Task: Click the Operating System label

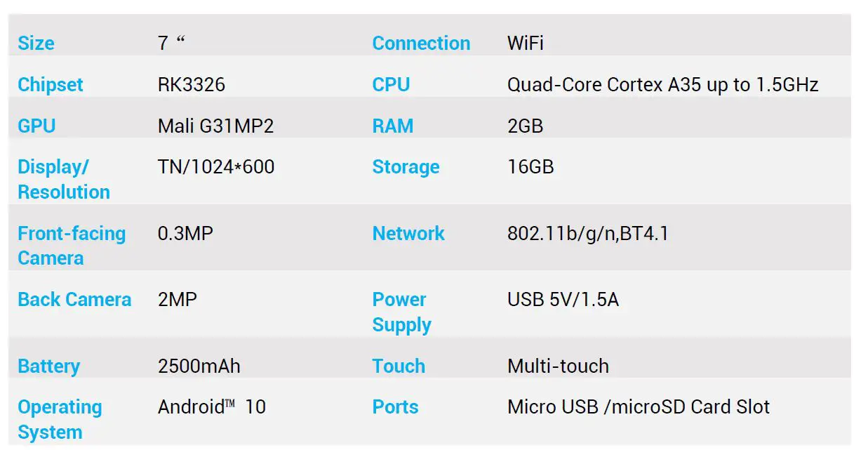Action: click(60, 419)
